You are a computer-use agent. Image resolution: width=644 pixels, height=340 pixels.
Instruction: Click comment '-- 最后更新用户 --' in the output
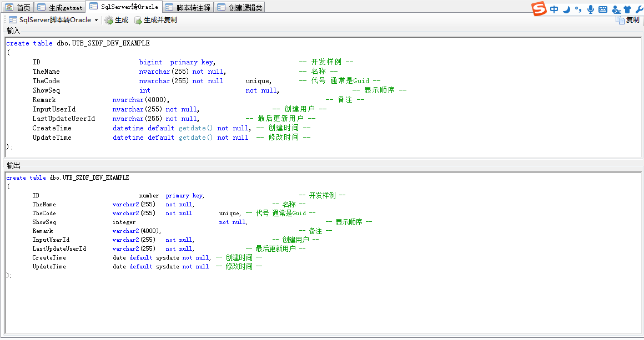(275, 248)
